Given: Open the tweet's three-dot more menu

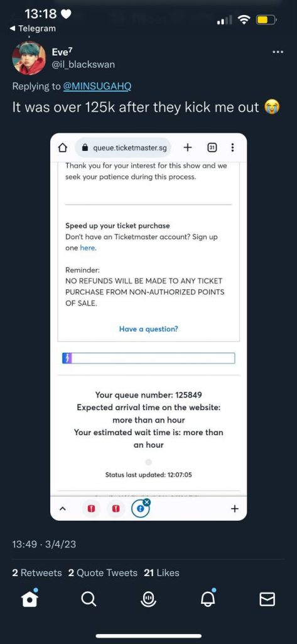Looking at the screenshot, I should (278, 52).
